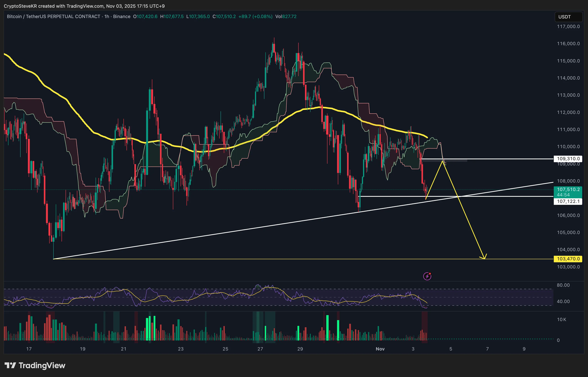Click the 1h timeframe text in header
Screen dimensions: 588x377
point(107,16)
